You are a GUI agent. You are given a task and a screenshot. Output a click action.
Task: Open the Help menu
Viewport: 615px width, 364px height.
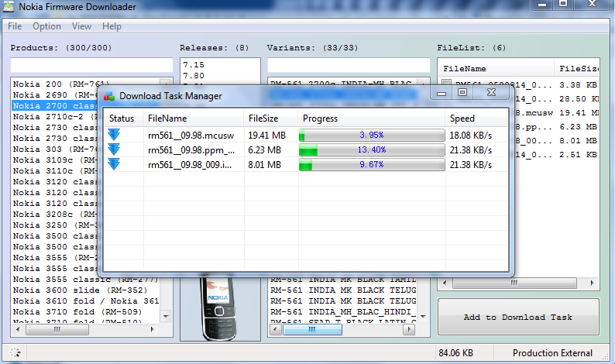point(112,26)
